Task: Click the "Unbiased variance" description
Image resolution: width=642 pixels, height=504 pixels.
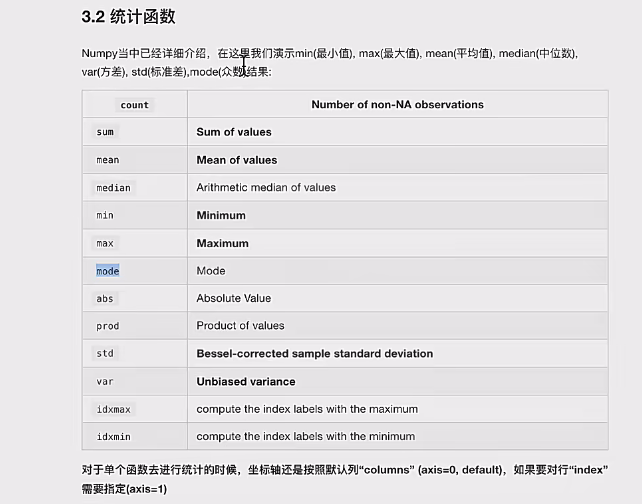Action: point(246,382)
